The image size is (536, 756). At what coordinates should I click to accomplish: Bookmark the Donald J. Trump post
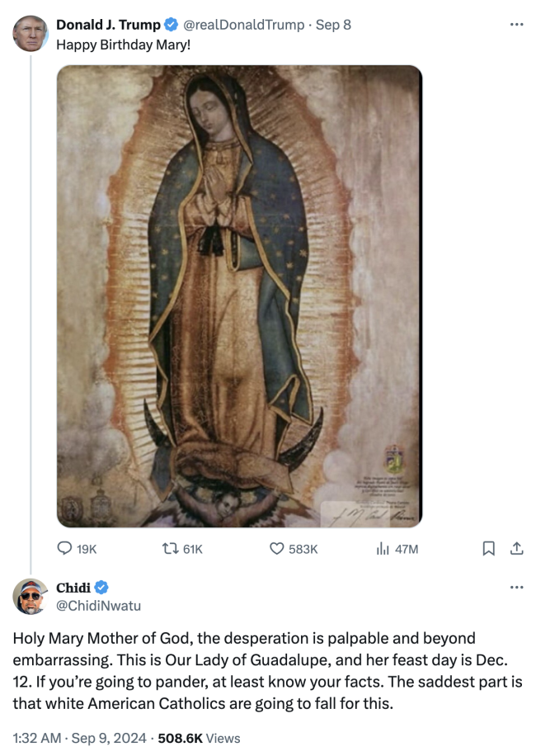coord(488,548)
